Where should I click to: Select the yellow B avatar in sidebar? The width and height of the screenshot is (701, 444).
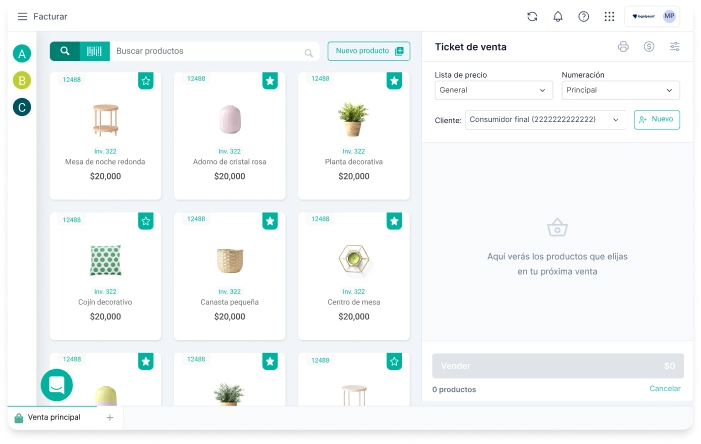click(22, 80)
